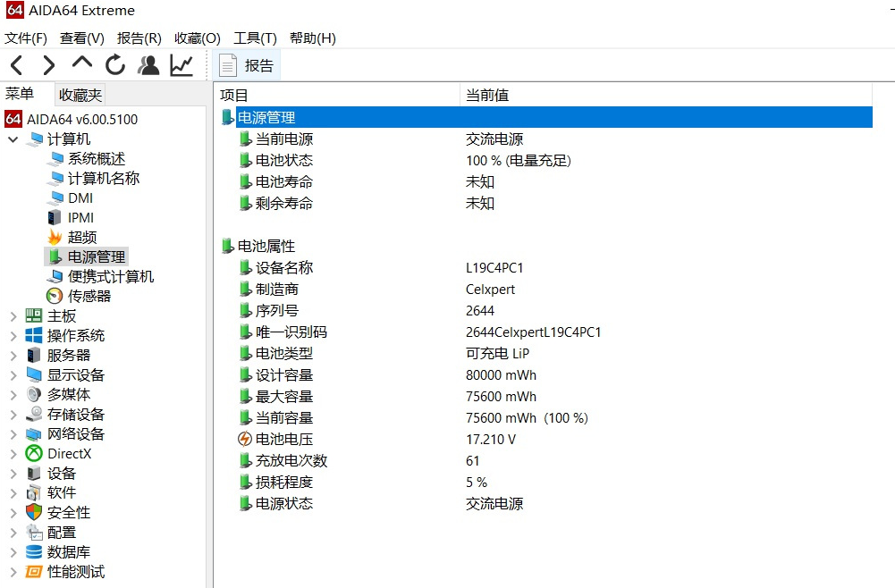
Task: Expand the 显示设备 tree node
Action: (13, 374)
